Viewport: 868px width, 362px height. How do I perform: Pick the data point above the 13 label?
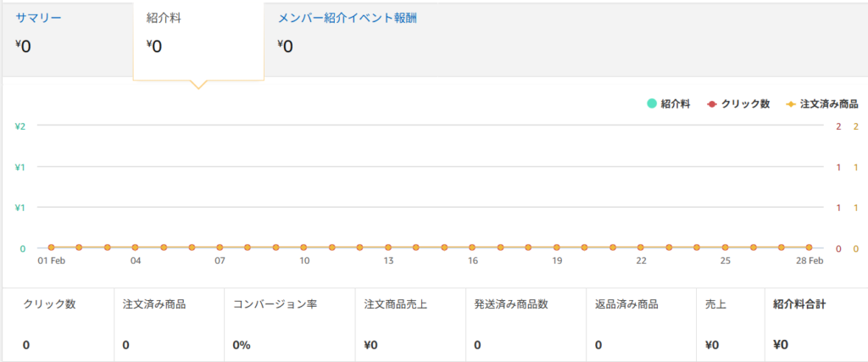(x=388, y=248)
